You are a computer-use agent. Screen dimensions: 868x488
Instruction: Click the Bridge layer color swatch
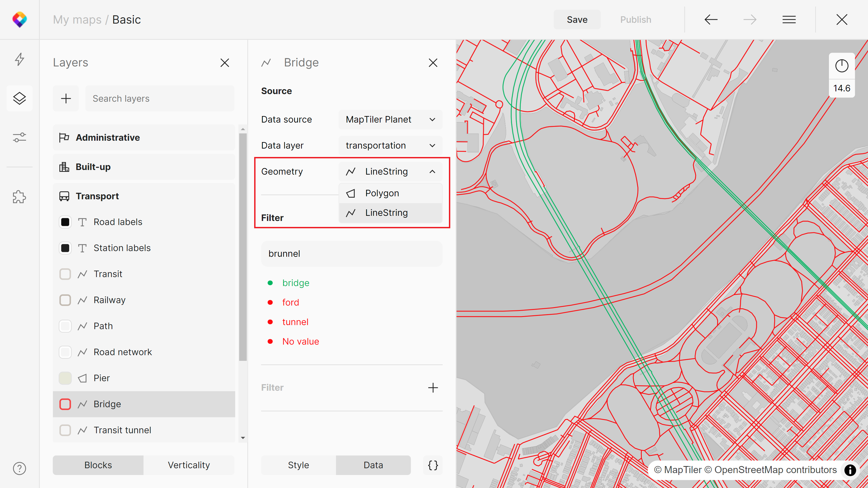tap(65, 404)
